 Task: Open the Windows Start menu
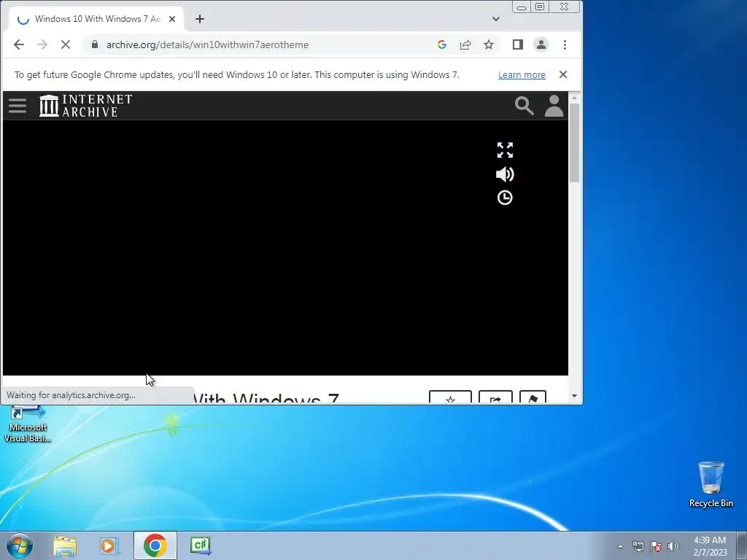(x=20, y=545)
